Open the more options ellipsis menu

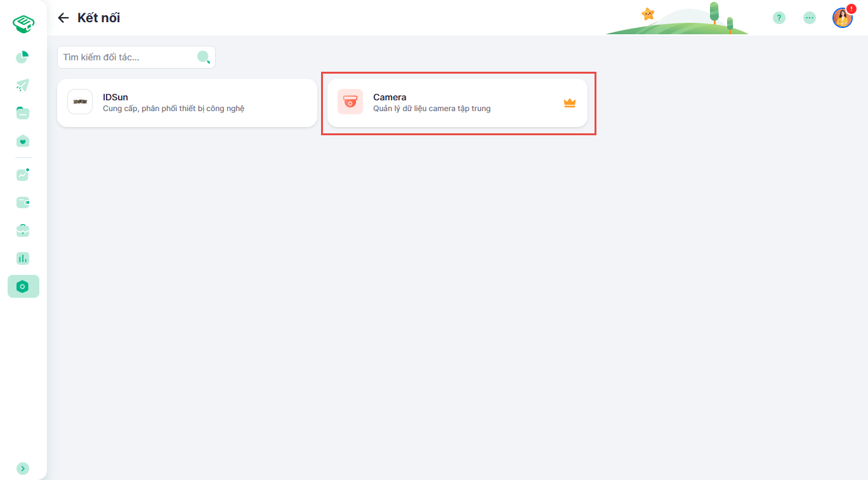[810, 18]
